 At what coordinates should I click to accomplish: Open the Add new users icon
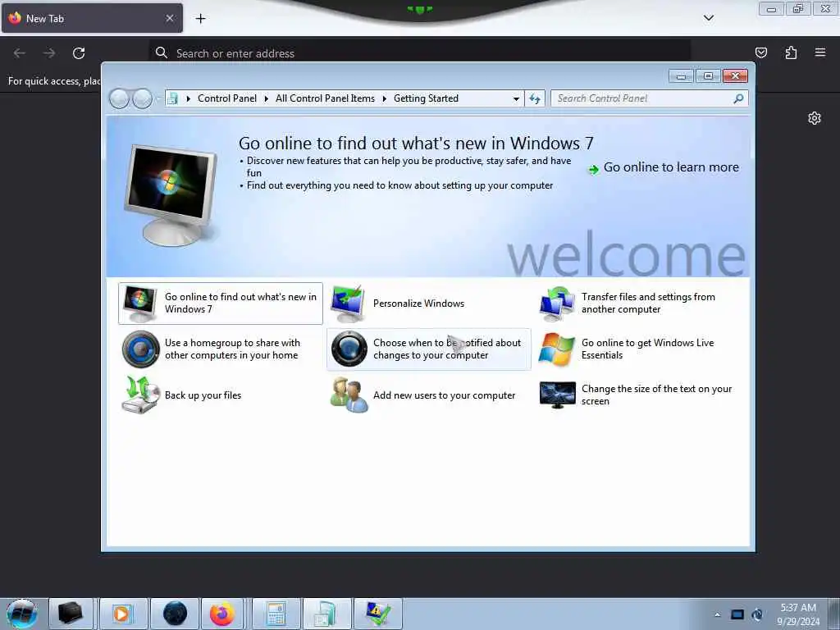point(349,395)
